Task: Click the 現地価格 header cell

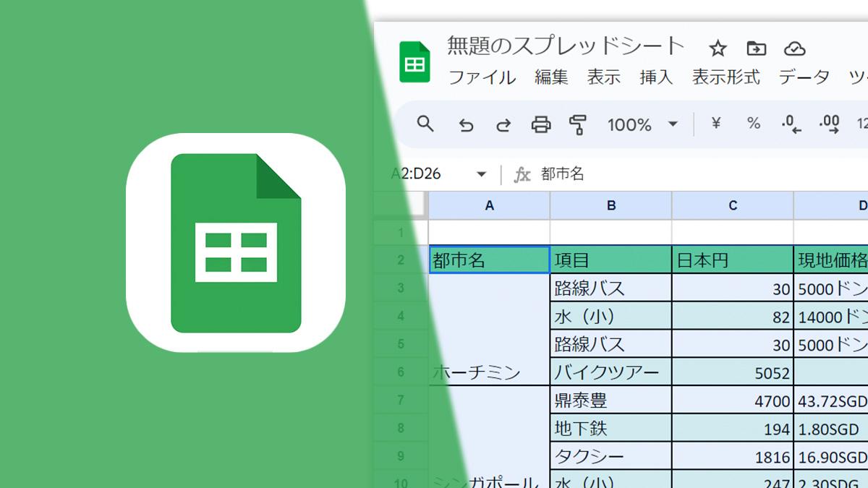Action: [831, 260]
